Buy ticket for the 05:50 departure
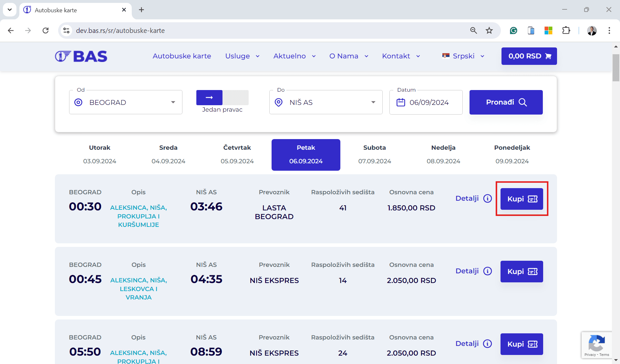 tap(522, 344)
